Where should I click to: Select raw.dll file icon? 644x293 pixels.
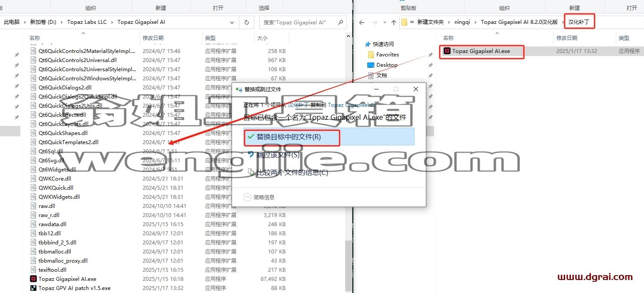tap(33, 206)
